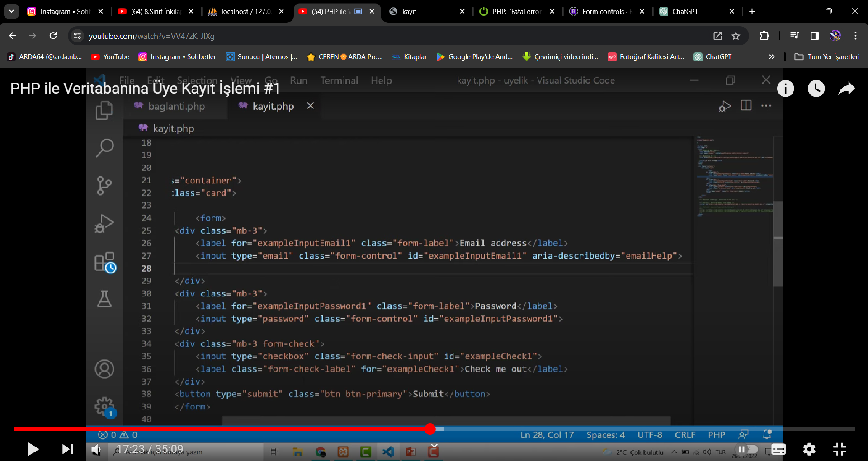
Task: Open the Kitaplar bookmark
Action: [410, 57]
